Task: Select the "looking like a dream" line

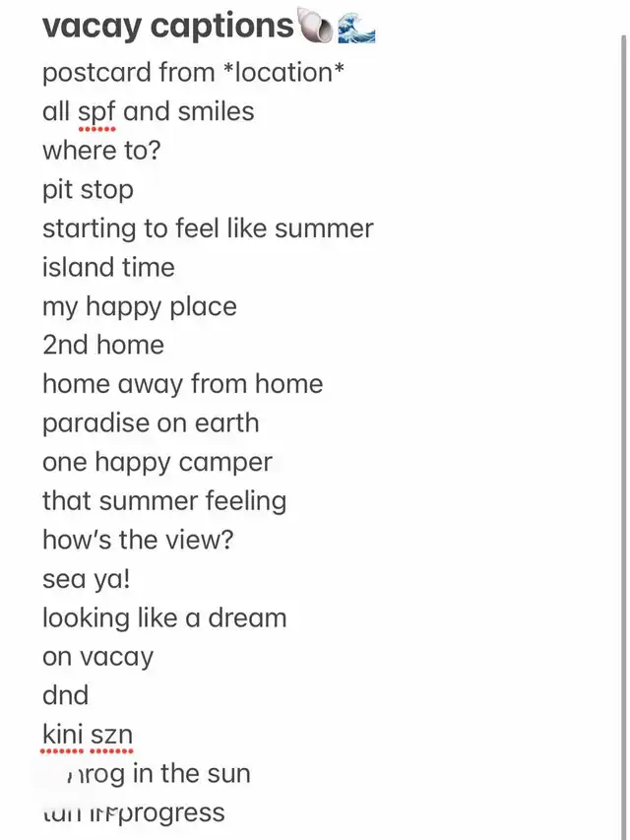Action: pos(164,617)
